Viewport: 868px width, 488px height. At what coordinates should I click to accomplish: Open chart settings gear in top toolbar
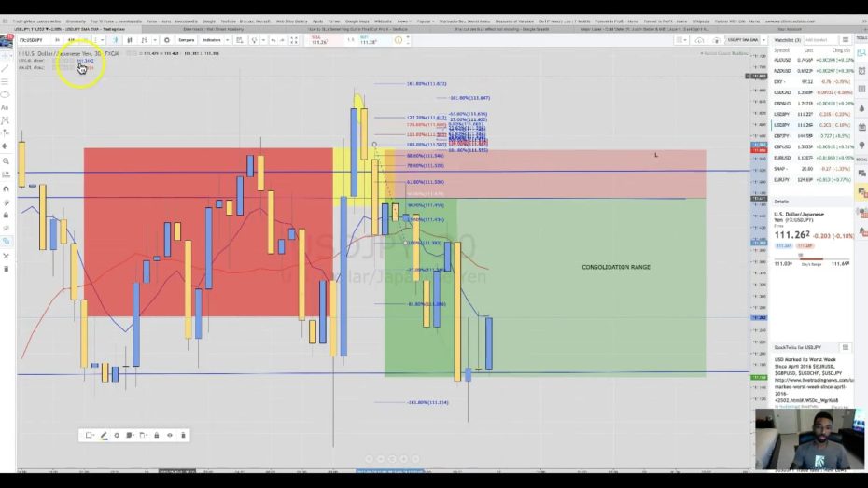[x=167, y=40]
